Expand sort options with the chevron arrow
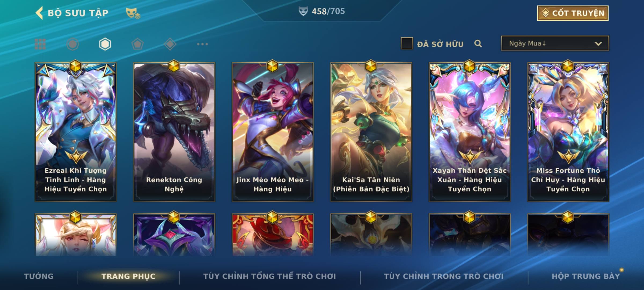This screenshot has width=644, height=290. pyautogui.click(x=598, y=44)
